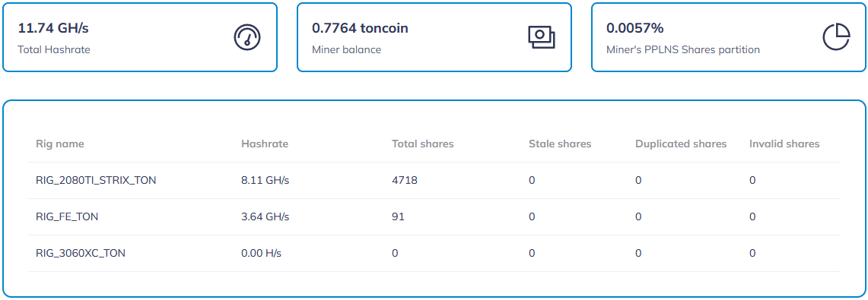Click RIG_2080TI_STRIX_TON duplicated shares value
Screen dimensions: 868x300
(x=638, y=180)
